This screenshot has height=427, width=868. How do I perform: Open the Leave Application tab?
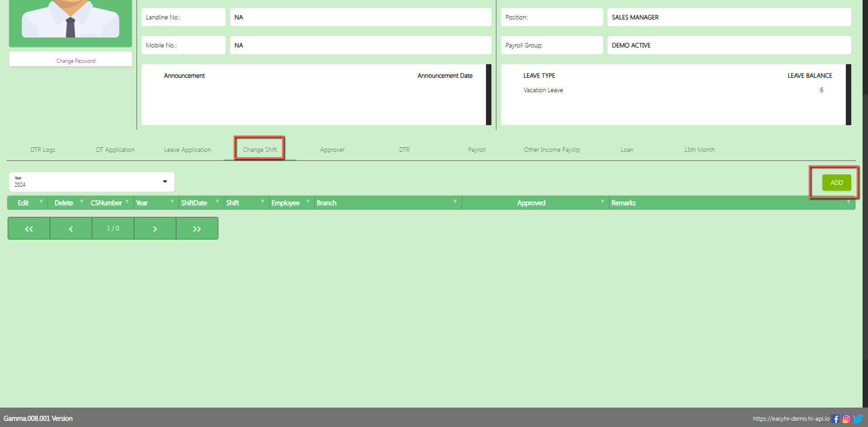188,150
